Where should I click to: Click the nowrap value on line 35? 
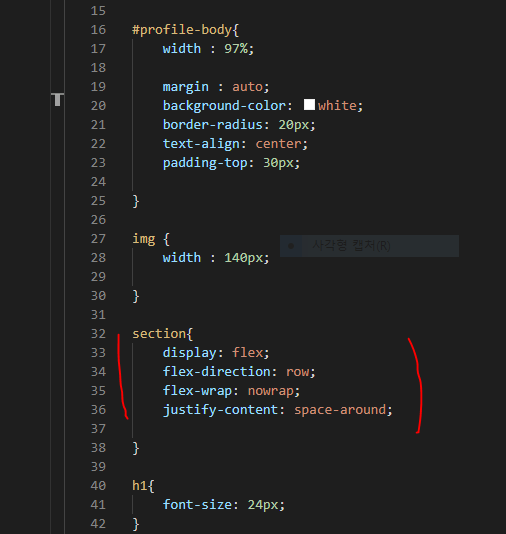click(x=270, y=391)
